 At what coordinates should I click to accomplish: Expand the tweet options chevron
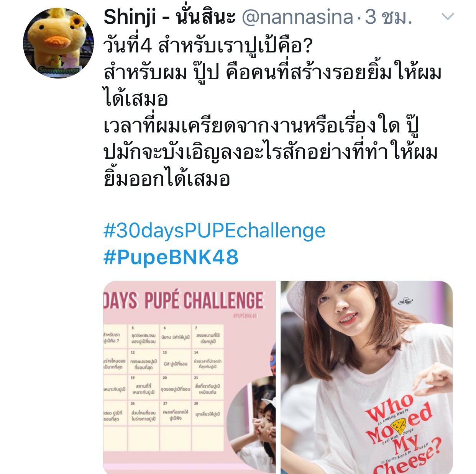[448, 16]
